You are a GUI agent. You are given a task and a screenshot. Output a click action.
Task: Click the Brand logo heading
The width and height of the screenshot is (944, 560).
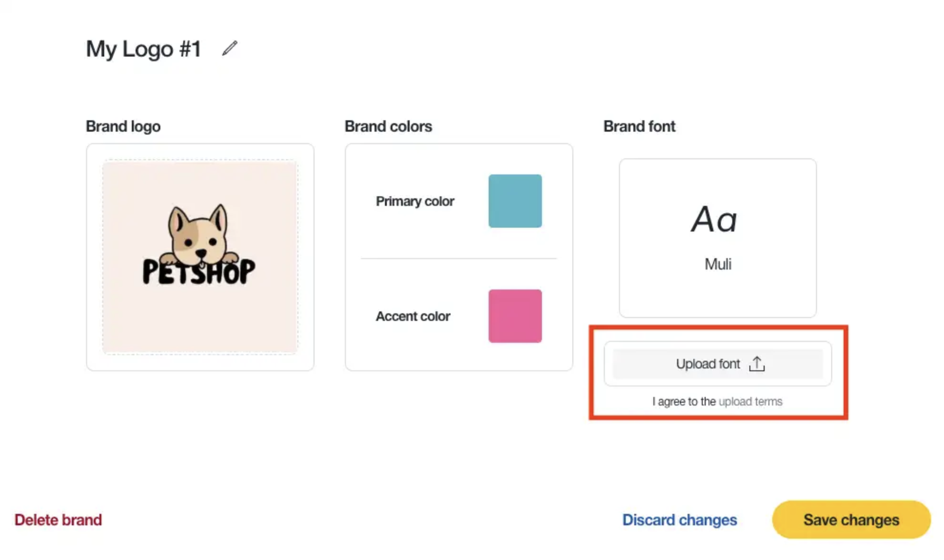pyautogui.click(x=123, y=126)
